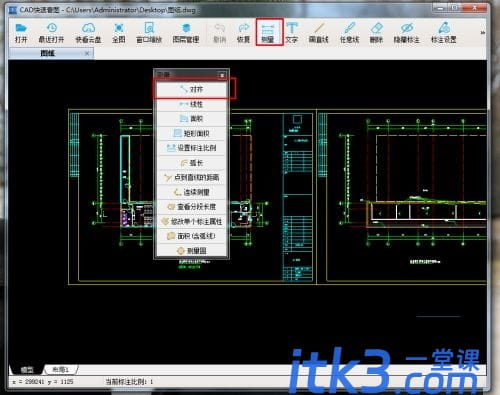Viewport: 500px width, 395px height.
Task: Close the 图纸 document tab
Action: point(87,53)
